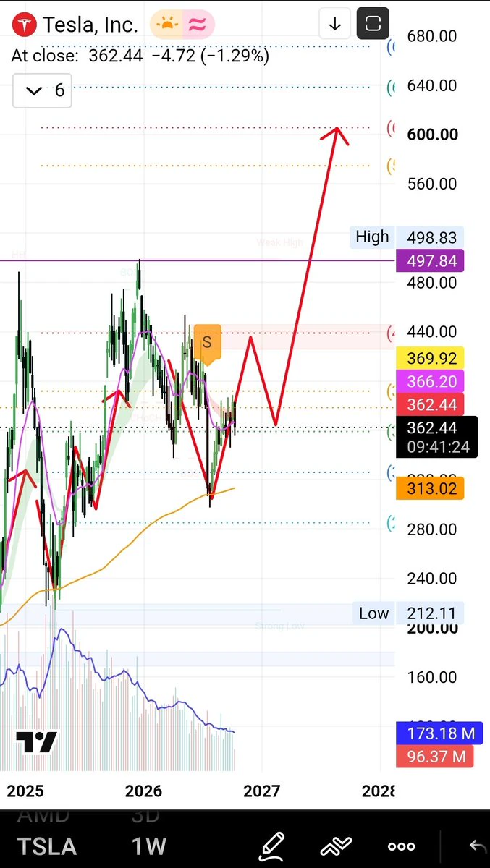Click the Low 212.11 price label
This screenshot has height=868, width=490.
click(409, 613)
